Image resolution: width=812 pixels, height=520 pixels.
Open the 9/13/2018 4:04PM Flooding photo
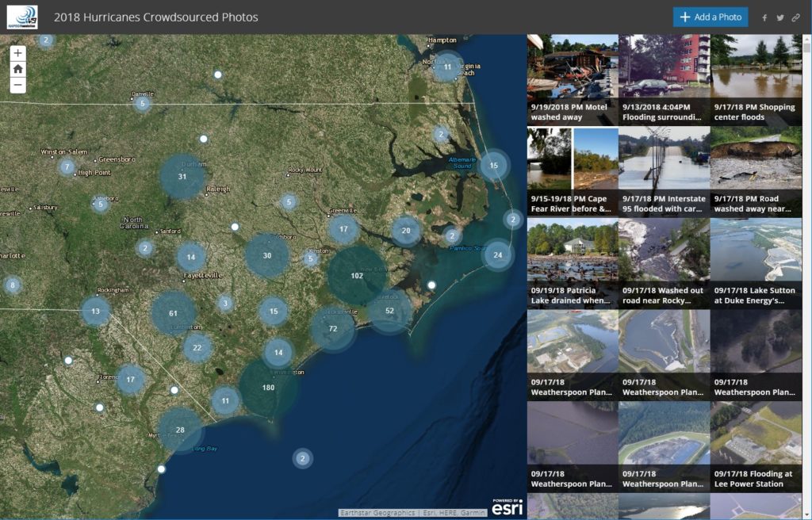click(665, 80)
